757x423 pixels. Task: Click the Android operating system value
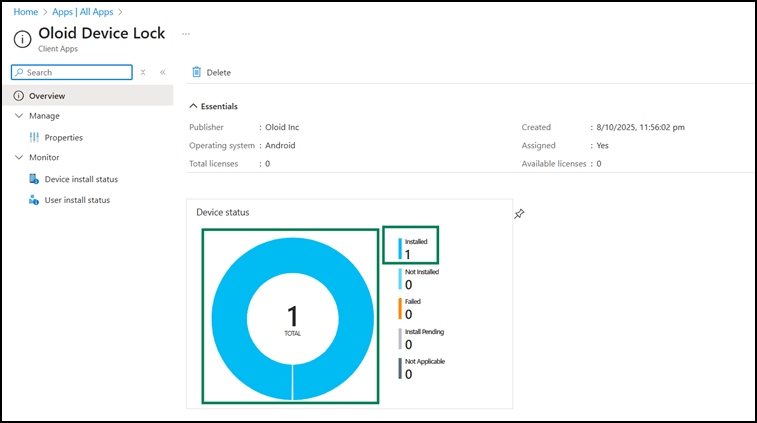(x=280, y=145)
